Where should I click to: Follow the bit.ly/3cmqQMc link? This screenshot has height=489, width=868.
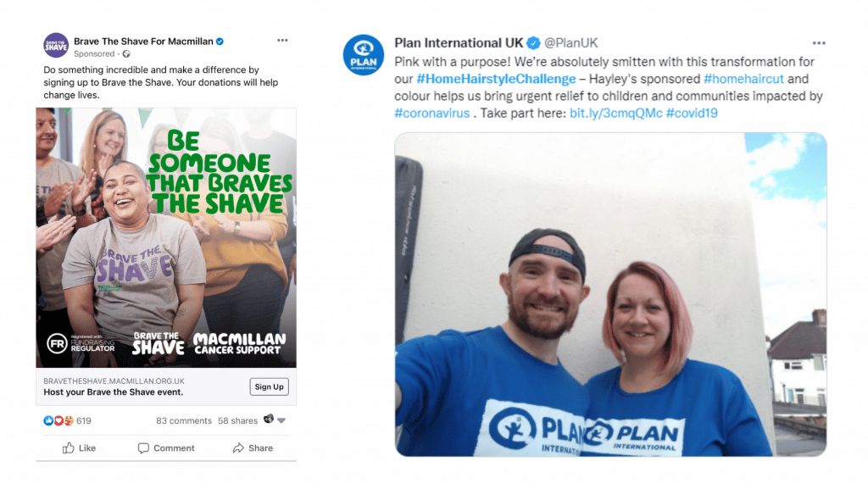pyautogui.click(x=615, y=114)
